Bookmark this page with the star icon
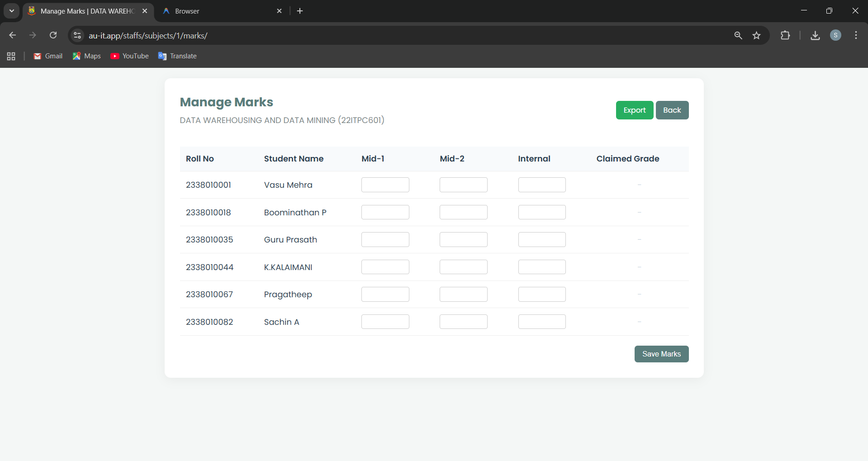Image resolution: width=868 pixels, height=461 pixels. [x=756, y=35]
